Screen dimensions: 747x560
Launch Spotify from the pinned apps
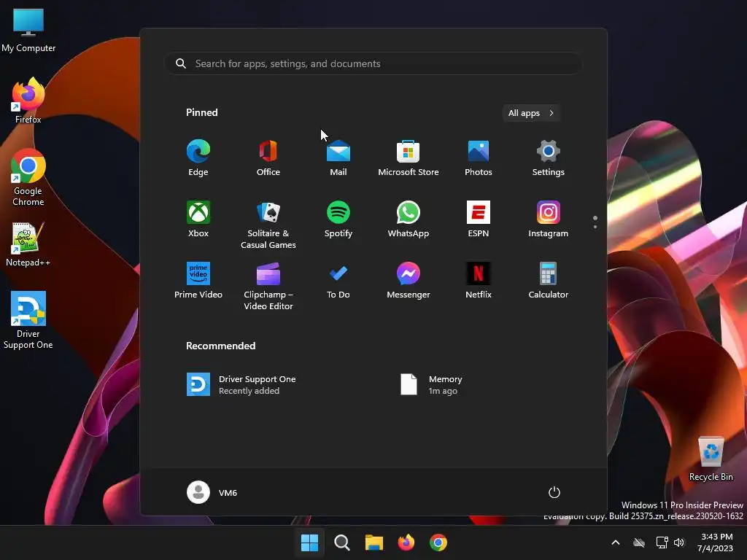point(338,219)
